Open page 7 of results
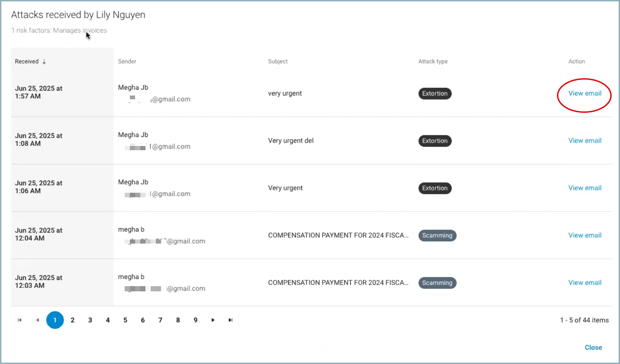The width and height of the screenshot is (620, 364). (160, 320)
